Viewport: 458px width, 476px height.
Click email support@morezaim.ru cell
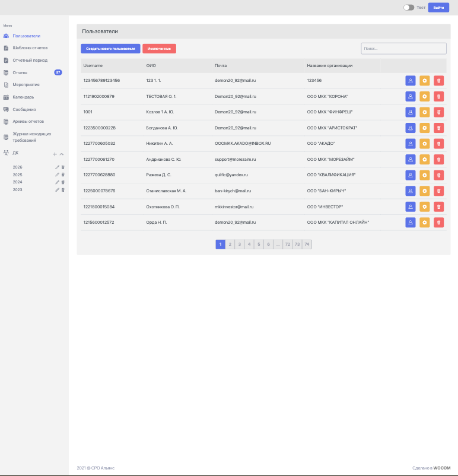tap(235, 160)
